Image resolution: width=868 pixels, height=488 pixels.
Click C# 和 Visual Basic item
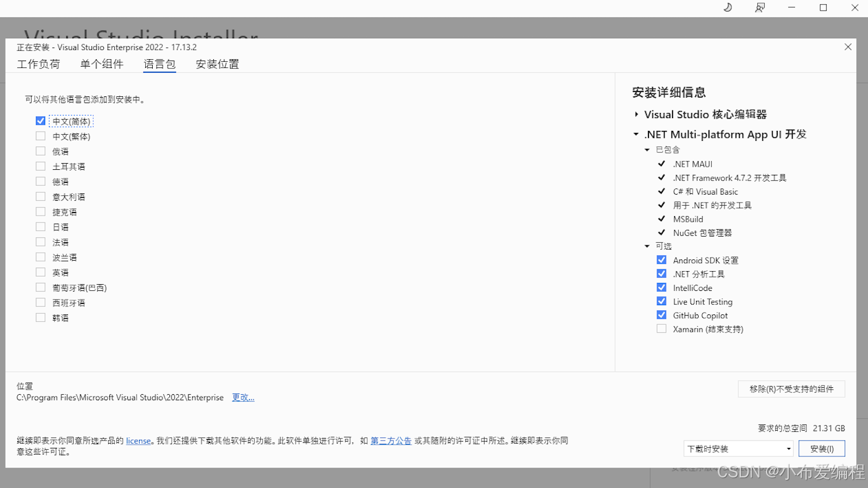click(705, 191)
